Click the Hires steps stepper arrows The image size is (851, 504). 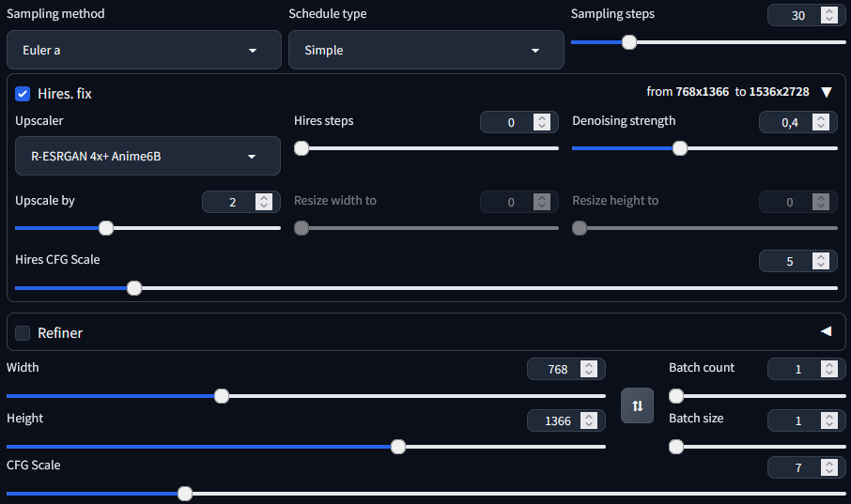pyautogui.click(x=542, y=122)
